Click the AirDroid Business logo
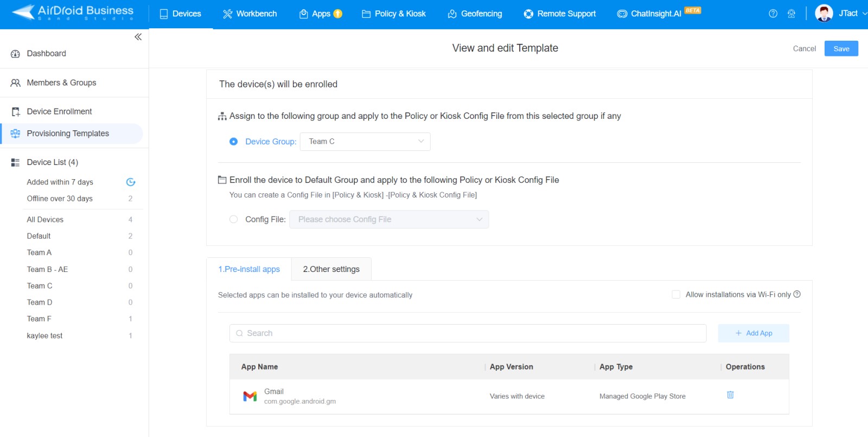Image resolution: width=868 pixels, height=437 pixels. (x=73, y=12)
